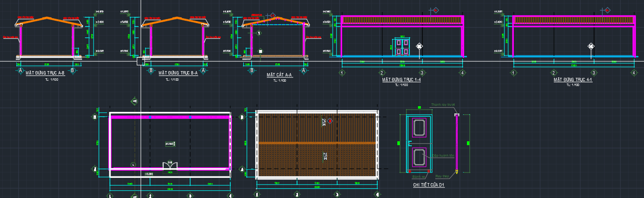Select axis bubble A of the A-B elevation

(x=21, y=71)
